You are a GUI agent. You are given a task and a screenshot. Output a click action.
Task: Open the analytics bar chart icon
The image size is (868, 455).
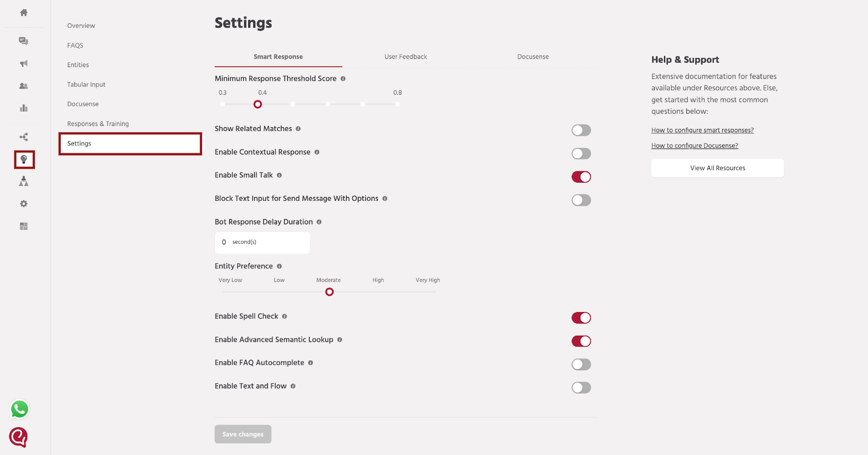coord(24,108)
